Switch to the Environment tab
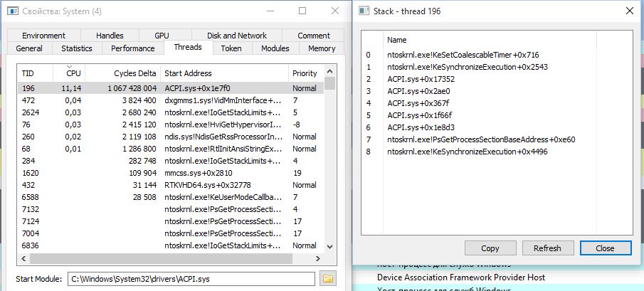 43,36
